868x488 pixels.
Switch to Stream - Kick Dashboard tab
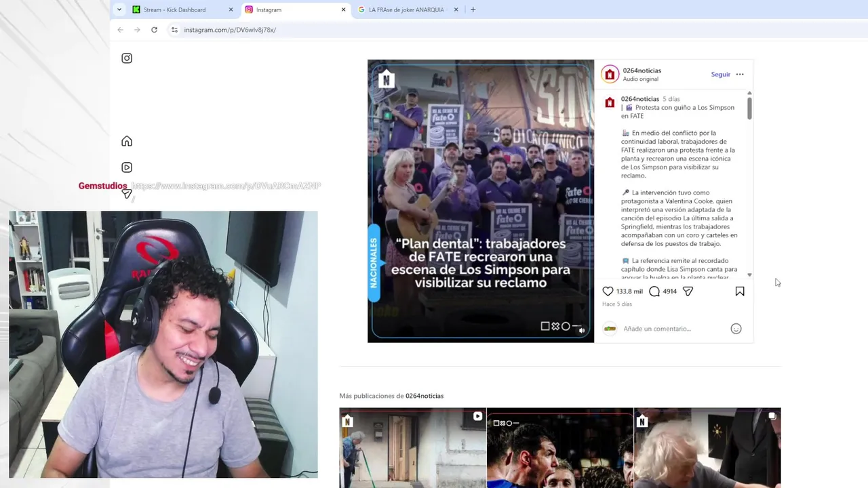click(x=183, y=9)
